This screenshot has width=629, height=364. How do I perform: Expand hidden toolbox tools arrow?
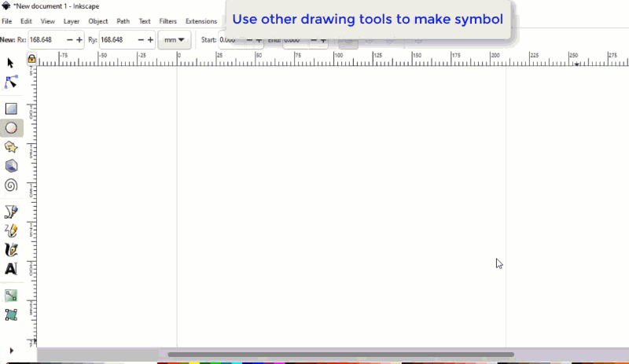tap(11, 351)
